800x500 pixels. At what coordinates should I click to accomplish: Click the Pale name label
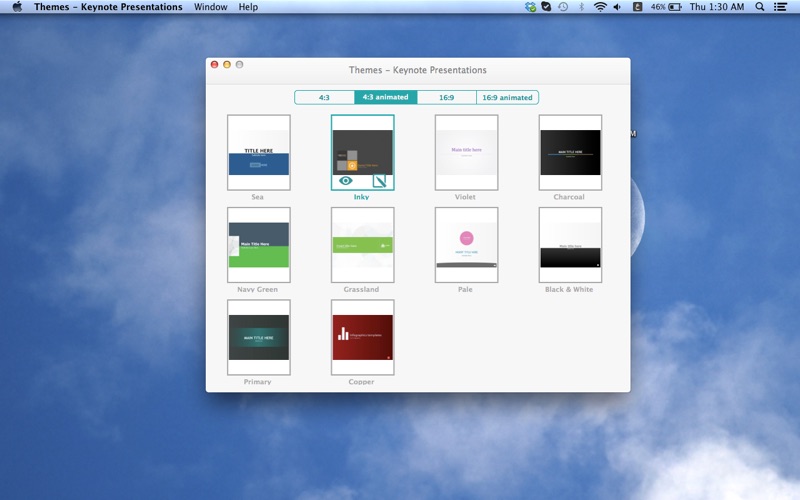(x=465, y=289)
